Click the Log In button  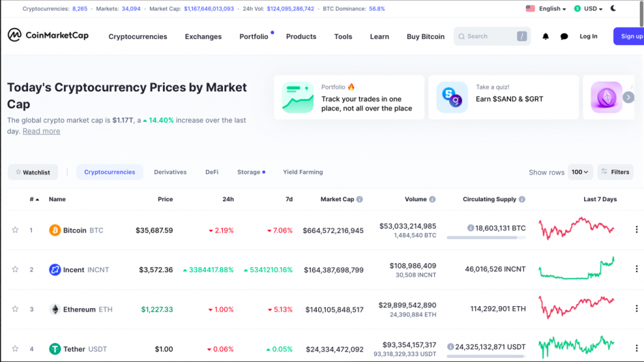tap(589, 36)
